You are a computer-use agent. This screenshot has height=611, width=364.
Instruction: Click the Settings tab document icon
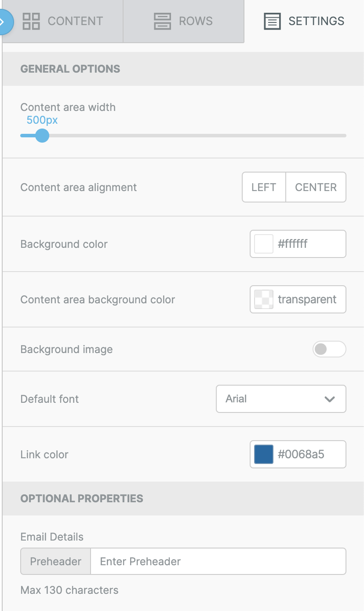272,21
